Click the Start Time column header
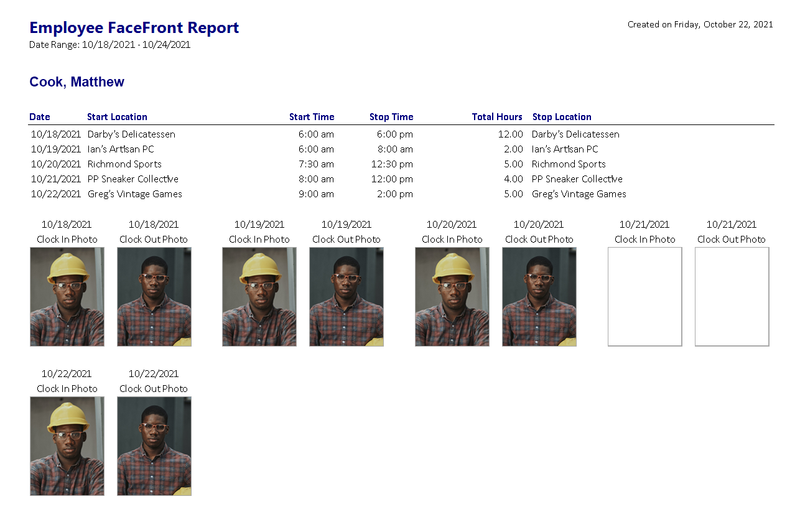This screenshot has width=800, height=532. (x=312, y=117)
